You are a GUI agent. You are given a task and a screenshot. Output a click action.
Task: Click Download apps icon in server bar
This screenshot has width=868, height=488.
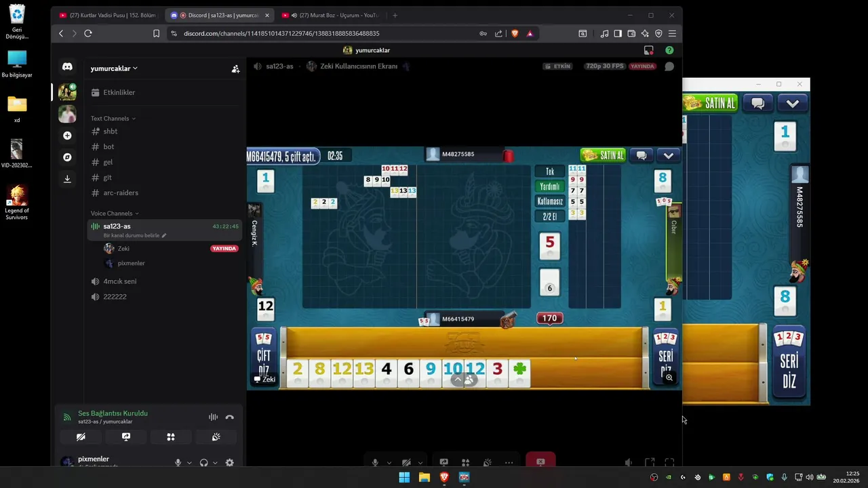pyautogui.click(x=67, y=179)
